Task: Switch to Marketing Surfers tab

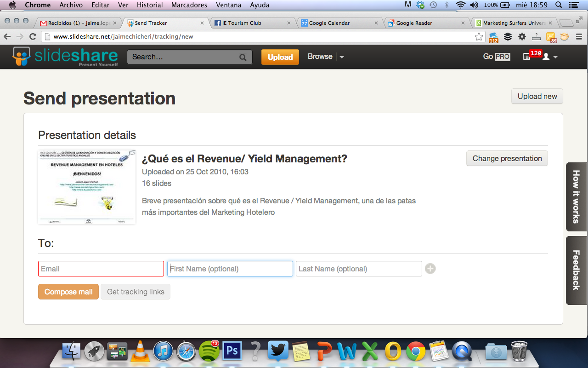Action: tap(514, 23)
